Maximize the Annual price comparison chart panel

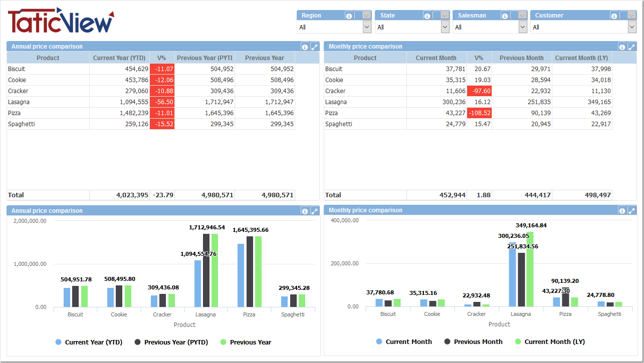click(x=314, y=211)
